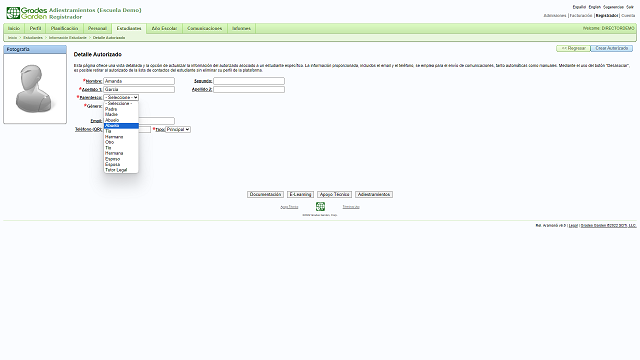Screen dimensions: 640x360
Task: Select Tía from the Parentesco list
Action: pyautogui.click(x=121, y=131)
